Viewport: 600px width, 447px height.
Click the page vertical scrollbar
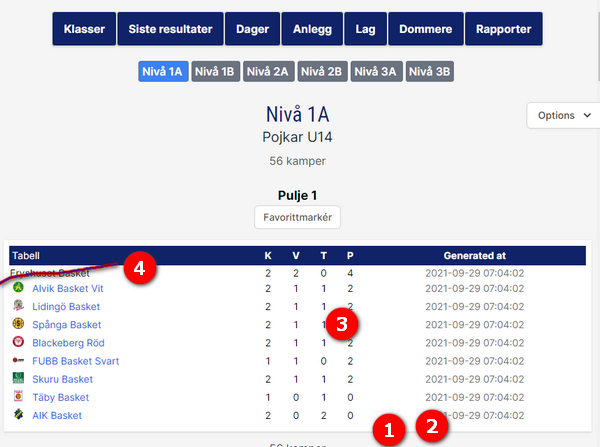coord(599,46)
